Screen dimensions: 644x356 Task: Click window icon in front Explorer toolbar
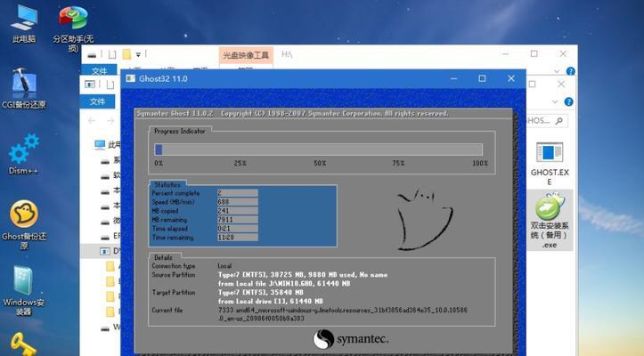coord(90,85)
